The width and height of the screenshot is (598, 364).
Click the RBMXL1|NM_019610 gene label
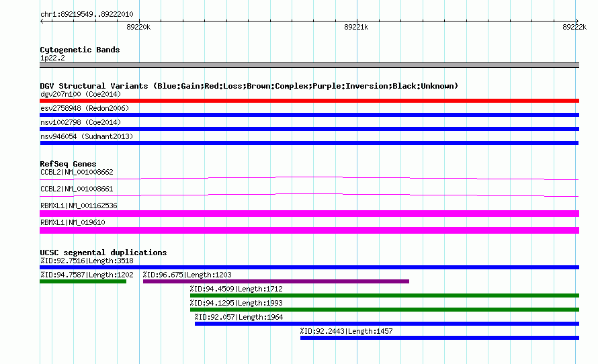(x=73, y=222)
